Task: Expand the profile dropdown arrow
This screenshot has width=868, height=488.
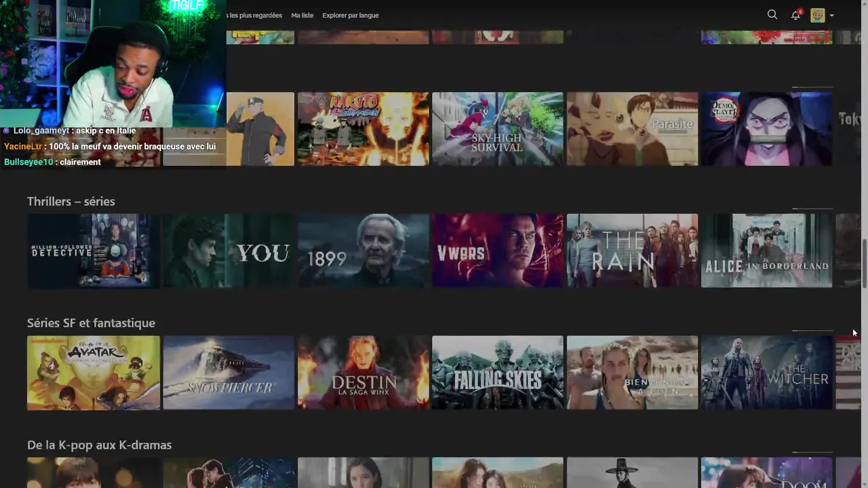Action: [x=831, y=16]
